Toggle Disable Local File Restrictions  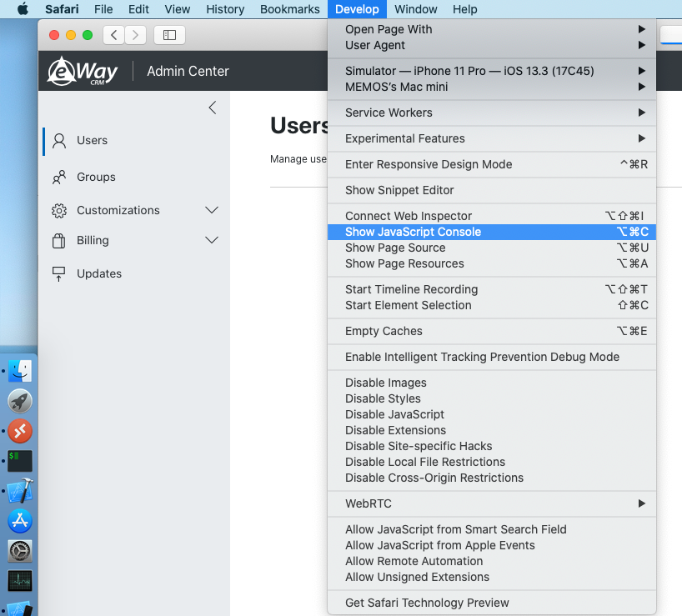[492, 462]
